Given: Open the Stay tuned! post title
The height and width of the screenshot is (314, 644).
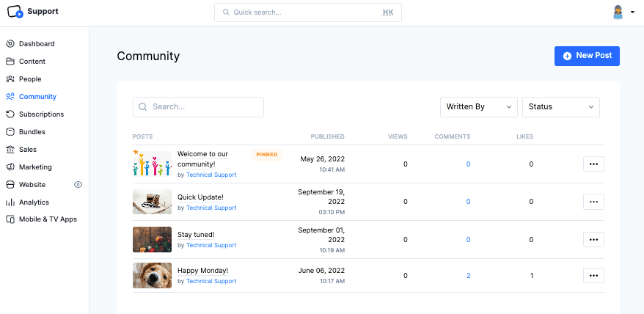Looking at the screenshot, I should 196,235.
